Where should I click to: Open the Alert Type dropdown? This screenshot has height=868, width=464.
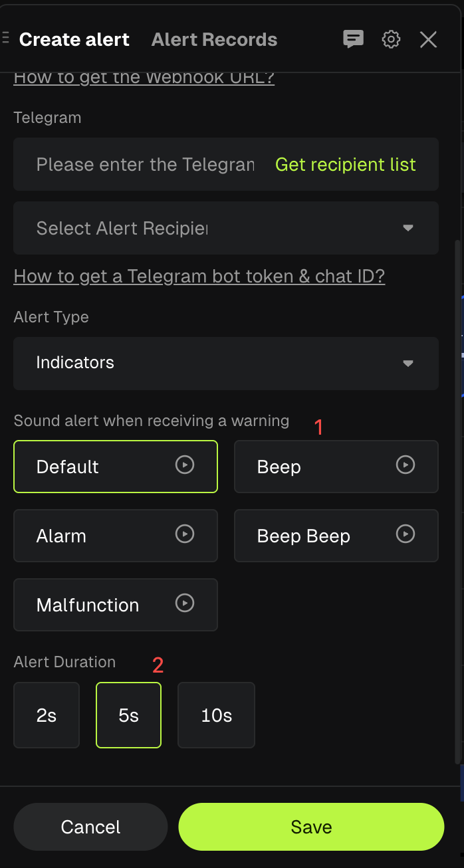[225, 364]
